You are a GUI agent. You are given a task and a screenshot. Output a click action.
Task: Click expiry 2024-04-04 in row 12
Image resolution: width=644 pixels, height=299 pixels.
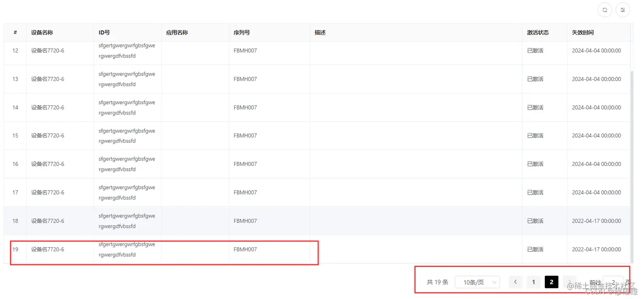click(596, 50)
